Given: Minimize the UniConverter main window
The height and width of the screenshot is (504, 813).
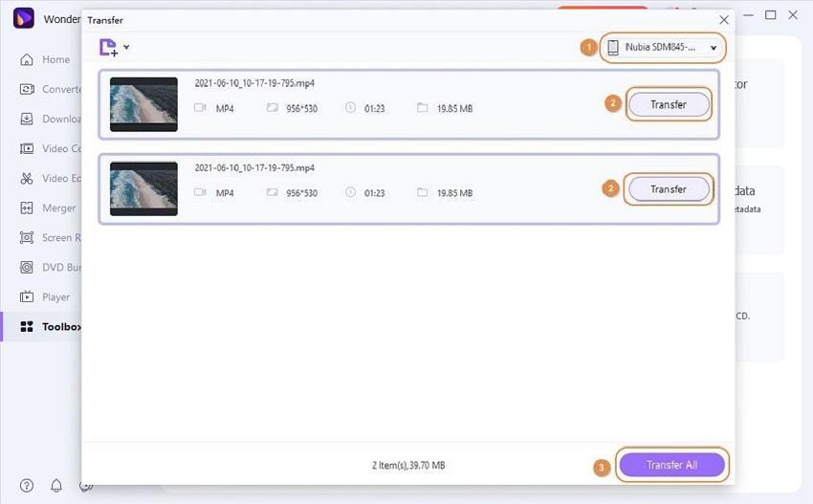Looking at the screenshot, I should [x=749, y=15].
